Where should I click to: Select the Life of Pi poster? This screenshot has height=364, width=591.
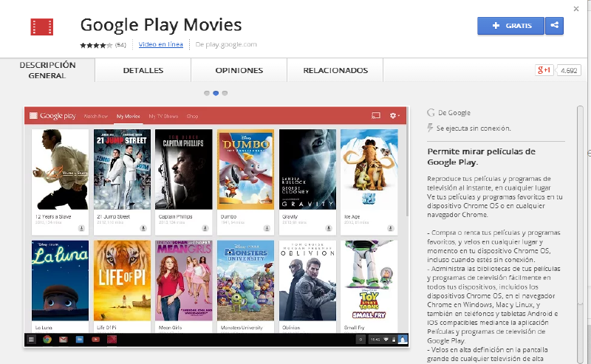point(122,281)
